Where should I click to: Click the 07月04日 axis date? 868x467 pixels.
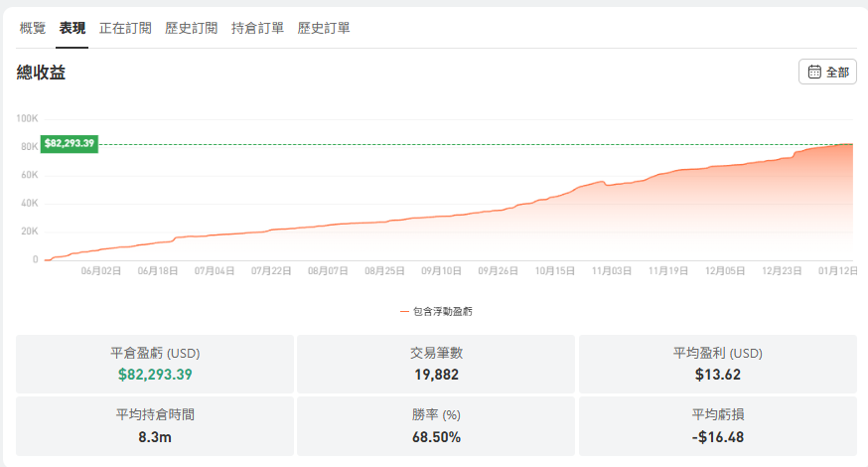click(x=215, y=271)
